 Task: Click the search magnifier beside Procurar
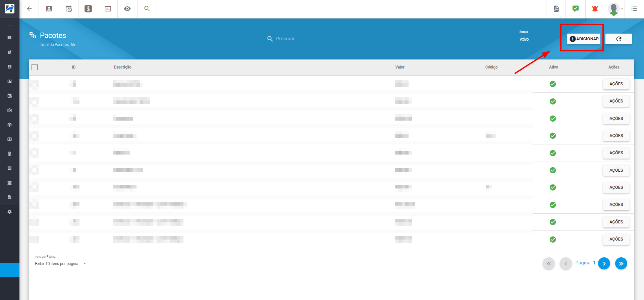point(270,39)
